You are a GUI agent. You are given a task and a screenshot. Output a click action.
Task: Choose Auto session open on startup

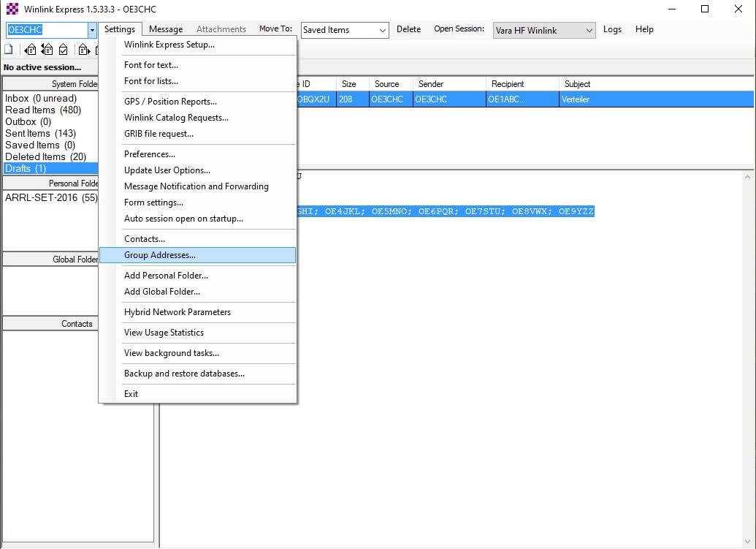(x=198, y=219)
